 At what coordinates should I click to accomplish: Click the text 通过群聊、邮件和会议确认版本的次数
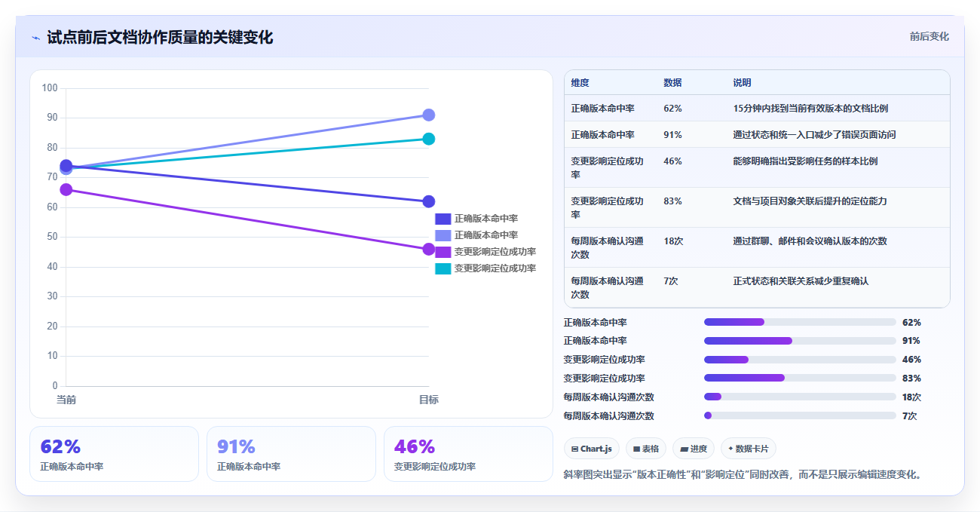point(810,241)
